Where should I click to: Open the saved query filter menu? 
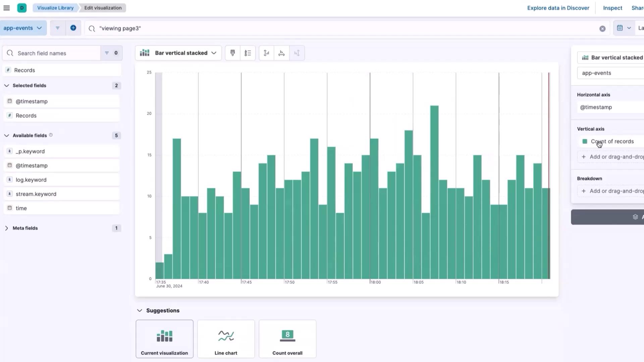[58, 28]
